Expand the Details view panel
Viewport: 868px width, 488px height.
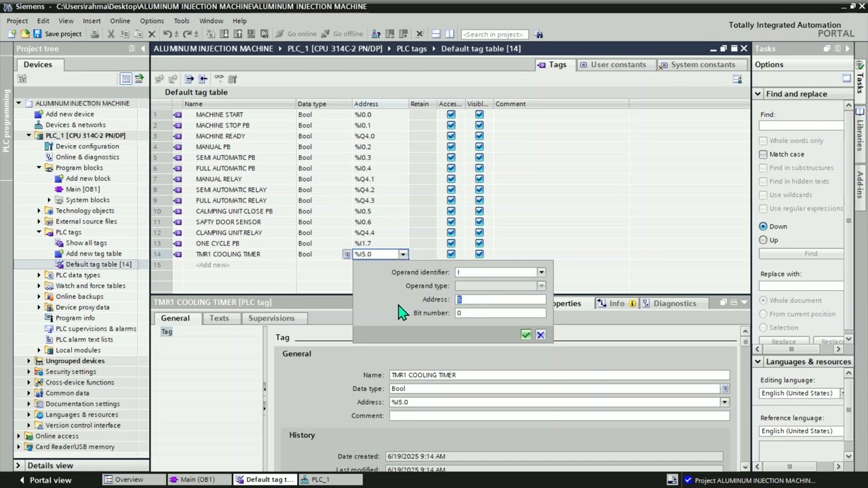18,466
